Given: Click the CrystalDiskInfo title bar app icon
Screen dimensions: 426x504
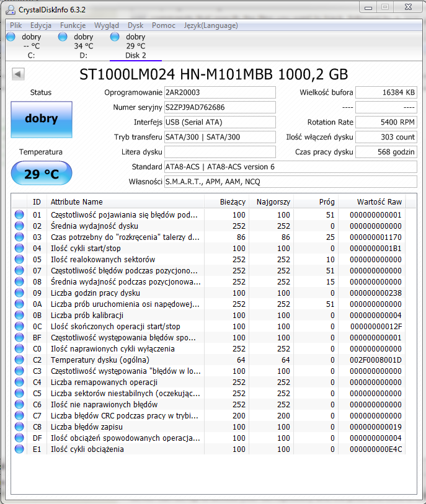Looking at the screenshot, I should coord(11,10).
